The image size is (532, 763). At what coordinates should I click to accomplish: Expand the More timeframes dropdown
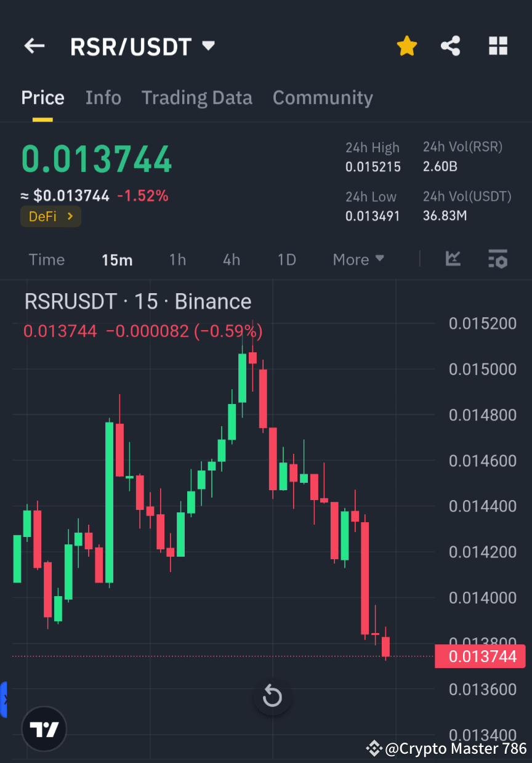pos(358,259)
